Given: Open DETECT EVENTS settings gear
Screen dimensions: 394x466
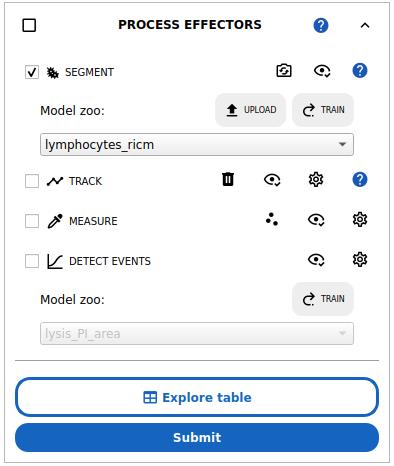Looking at the screenshot, I should (360, 259).
